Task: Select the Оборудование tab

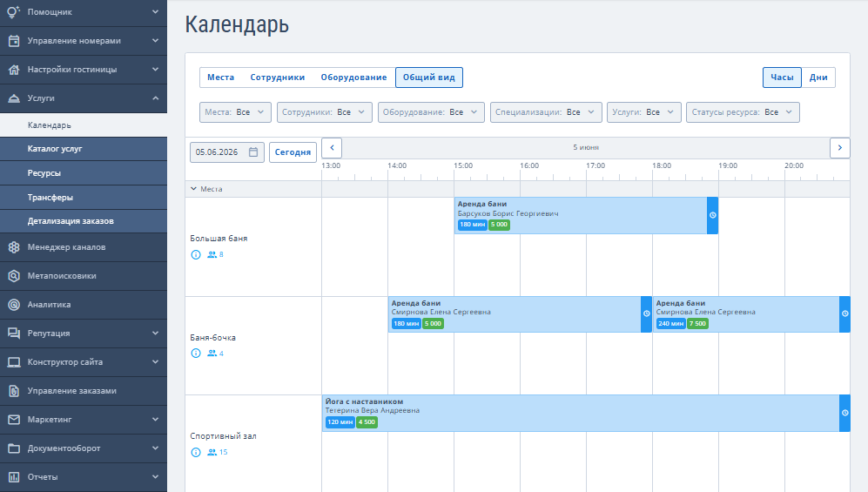Action: click(x=353, y=78)
